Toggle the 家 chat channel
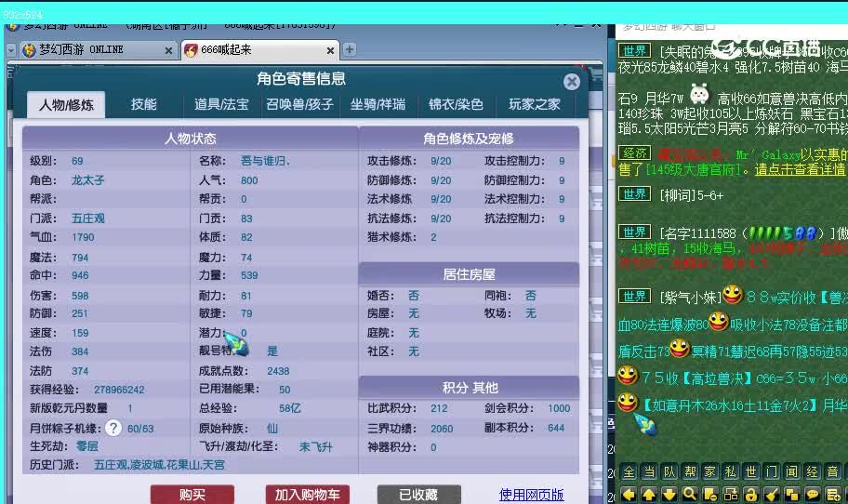Viewport: 848px width, 504px height. [710, 472]
